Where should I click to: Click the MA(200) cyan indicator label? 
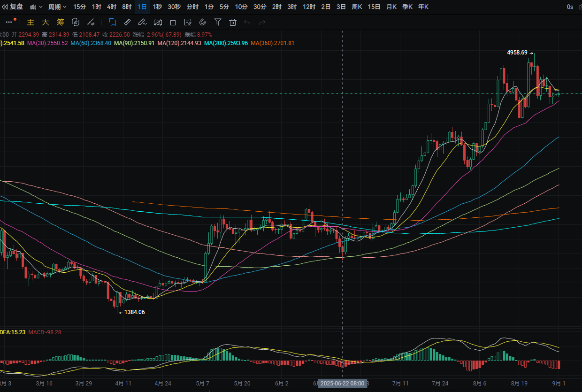[226, 43]
